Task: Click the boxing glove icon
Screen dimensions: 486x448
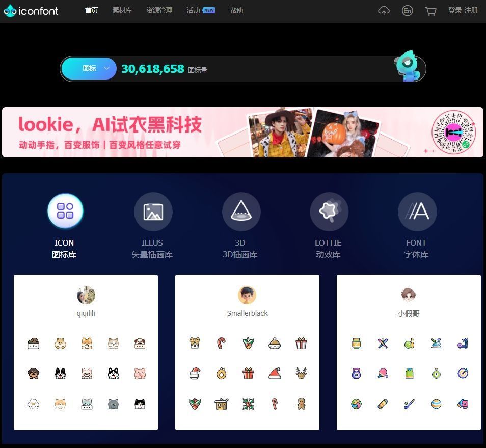Action: coord(463,404)
